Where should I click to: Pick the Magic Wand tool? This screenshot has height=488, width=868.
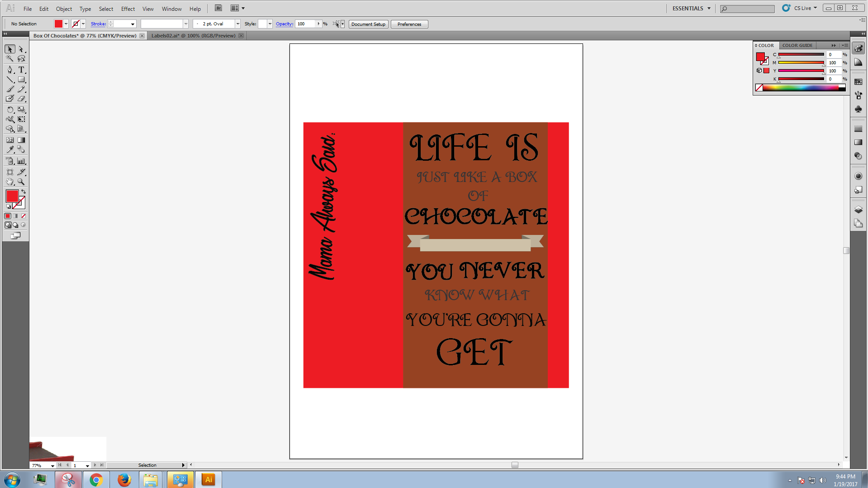coord(10,59)
